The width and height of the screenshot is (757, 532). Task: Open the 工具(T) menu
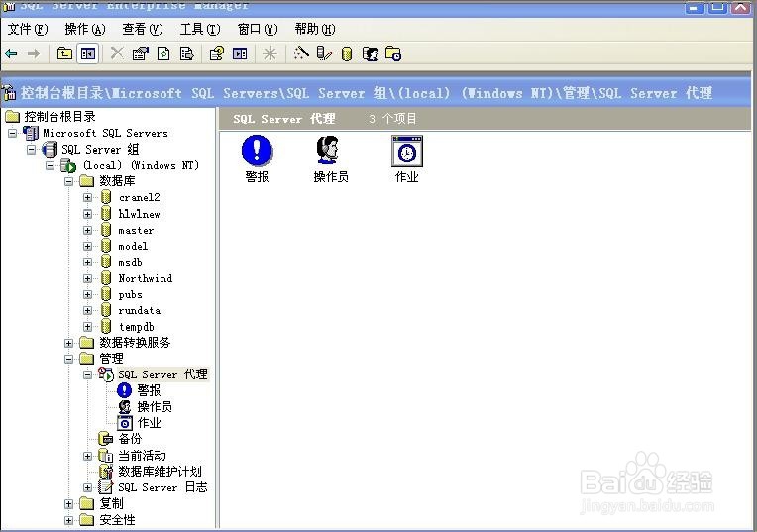click(x=200, y=29)
